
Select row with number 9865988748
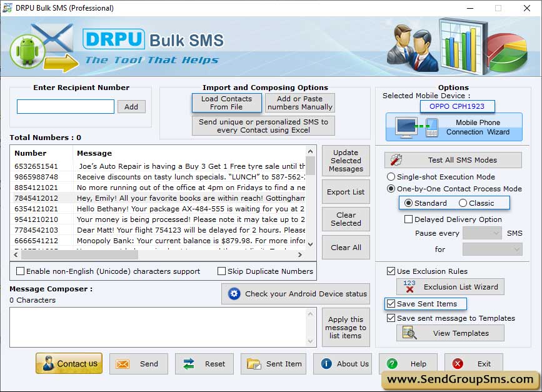(158, 177)
